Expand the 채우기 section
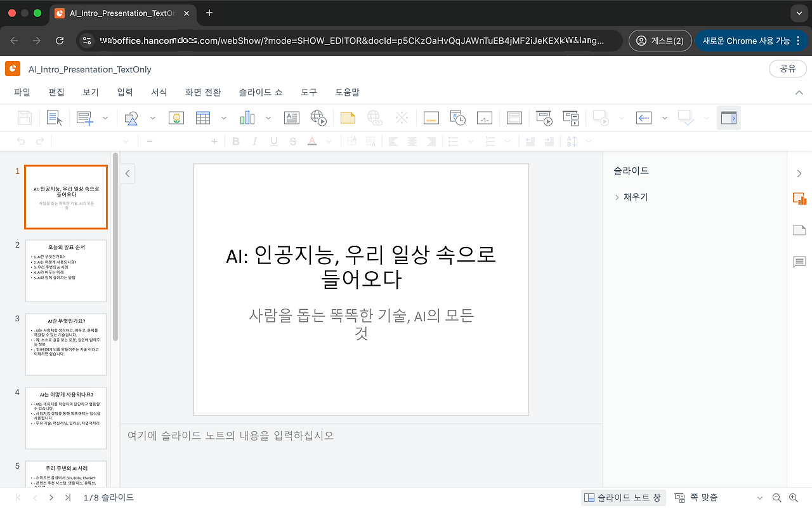 tap(631, 197)
